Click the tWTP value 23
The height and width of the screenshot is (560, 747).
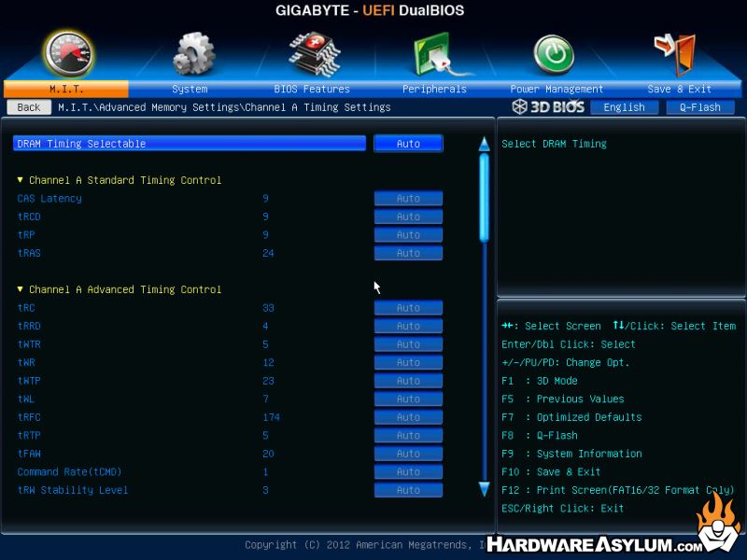tap(268, 381)
